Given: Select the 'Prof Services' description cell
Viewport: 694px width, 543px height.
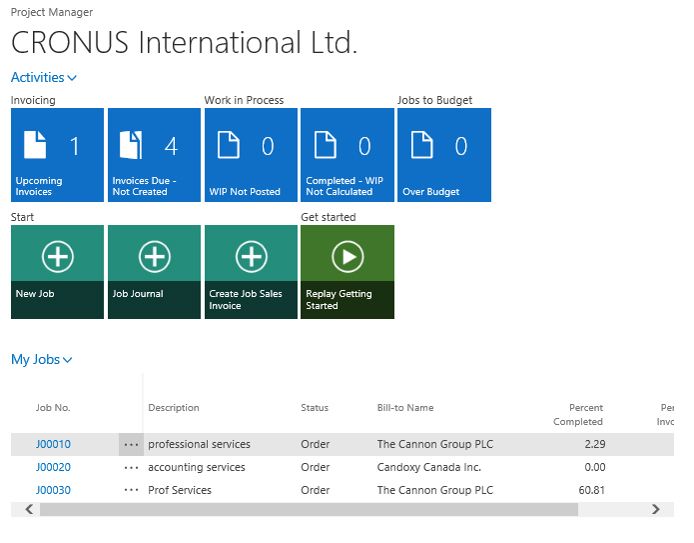Looking at the screenshot, I should click(x=180, y=490).
